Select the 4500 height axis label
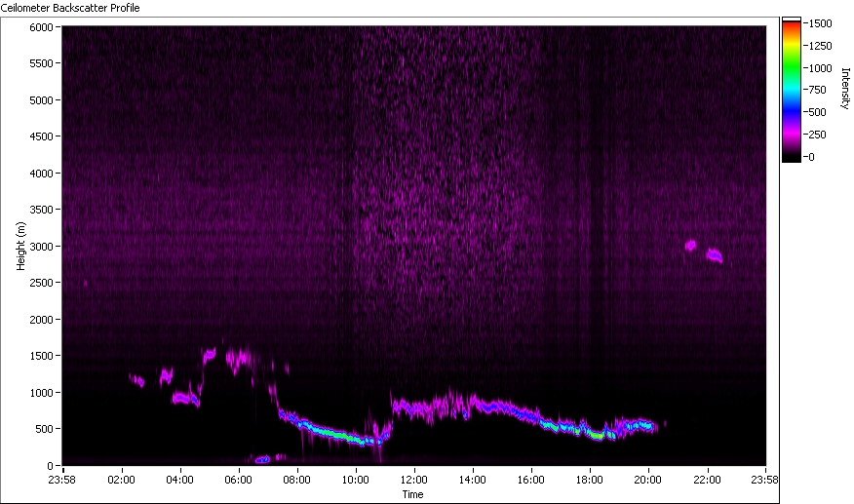 click(x=41, y=136)
